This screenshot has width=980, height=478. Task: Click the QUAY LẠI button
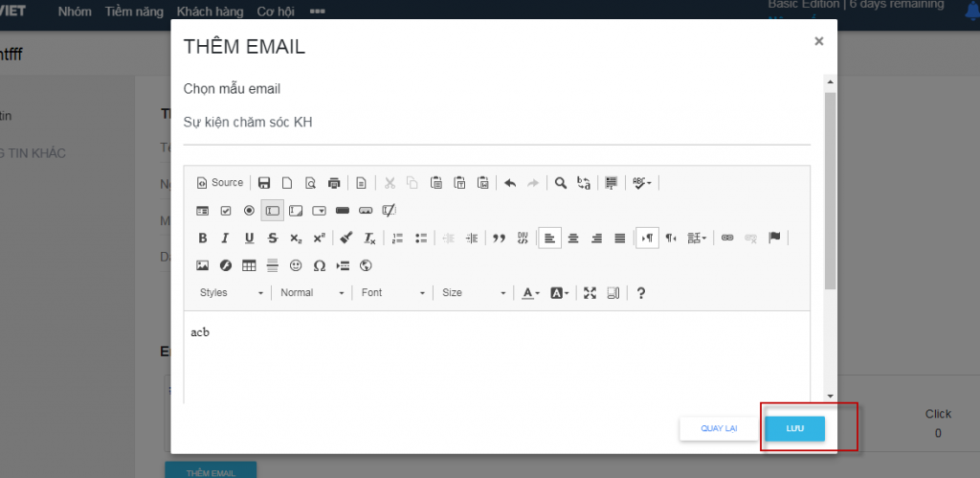[x=719, y=428]
